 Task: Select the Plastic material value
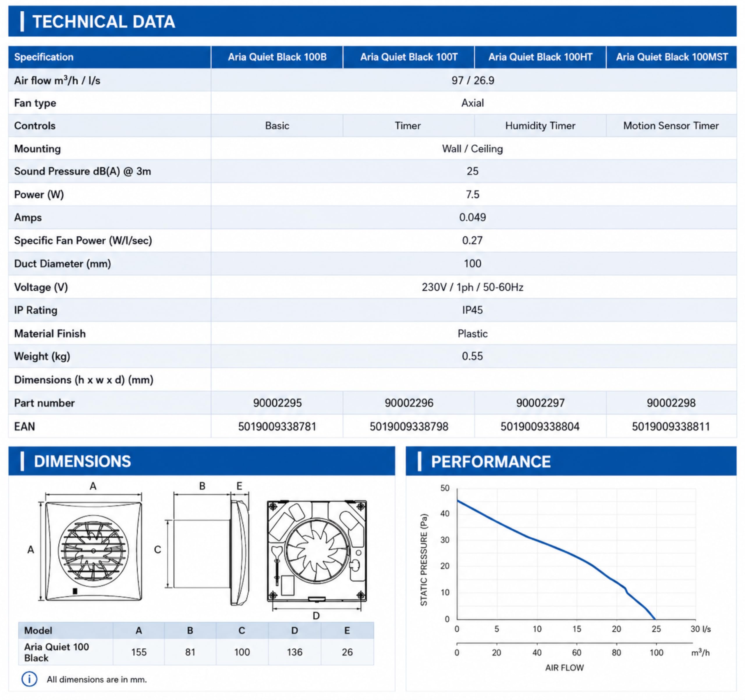(473, 334)
